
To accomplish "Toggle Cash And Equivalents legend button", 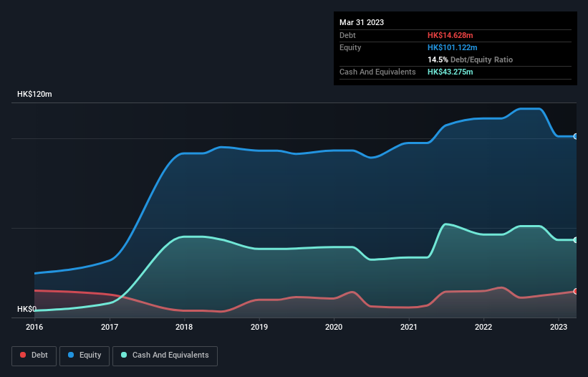I will [x=165, y=355].
